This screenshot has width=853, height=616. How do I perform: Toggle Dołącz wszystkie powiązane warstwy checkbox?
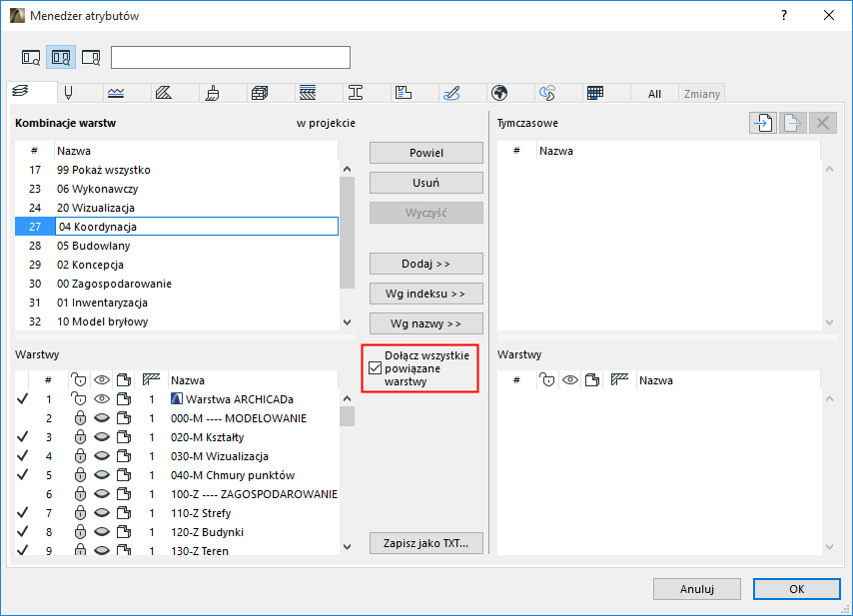pos(375,368)
